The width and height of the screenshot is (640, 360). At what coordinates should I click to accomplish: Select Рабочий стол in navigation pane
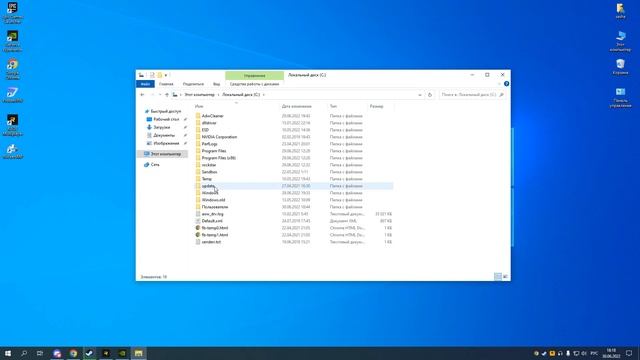tap(166, 119)
